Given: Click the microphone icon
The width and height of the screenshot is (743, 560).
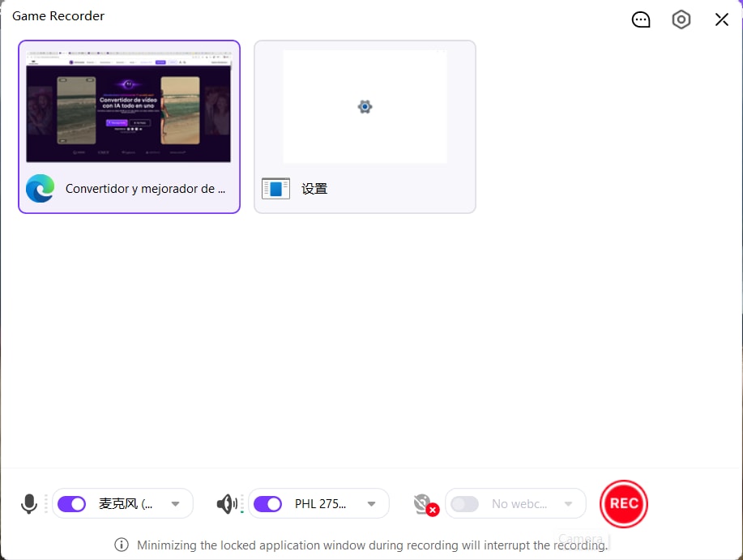Looking at the screenshot, I should click(29, 503).
